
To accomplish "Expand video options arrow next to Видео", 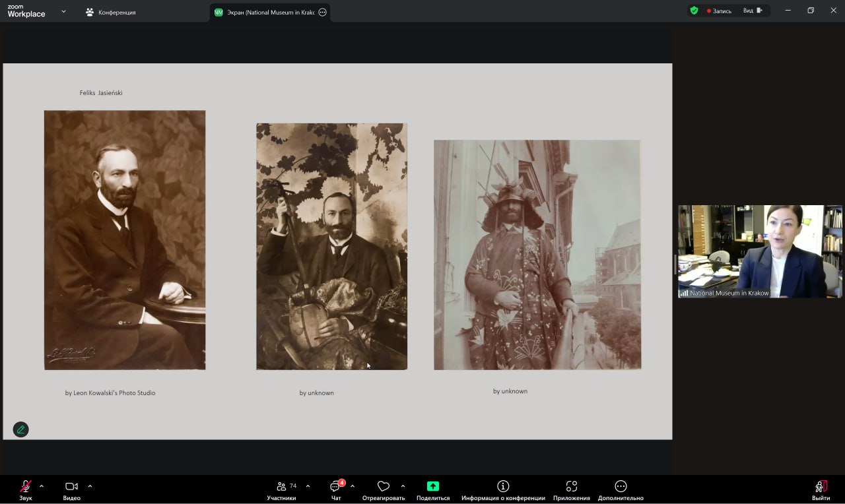I will tap(90, 486).
